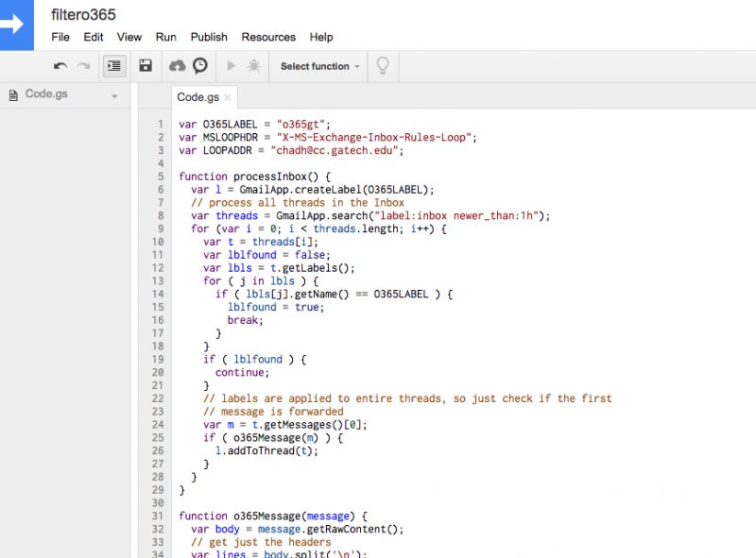Viewport: 756px width, 558px height.
Task: Select Code.gs in the file sidebar
Action: (47, 94)
